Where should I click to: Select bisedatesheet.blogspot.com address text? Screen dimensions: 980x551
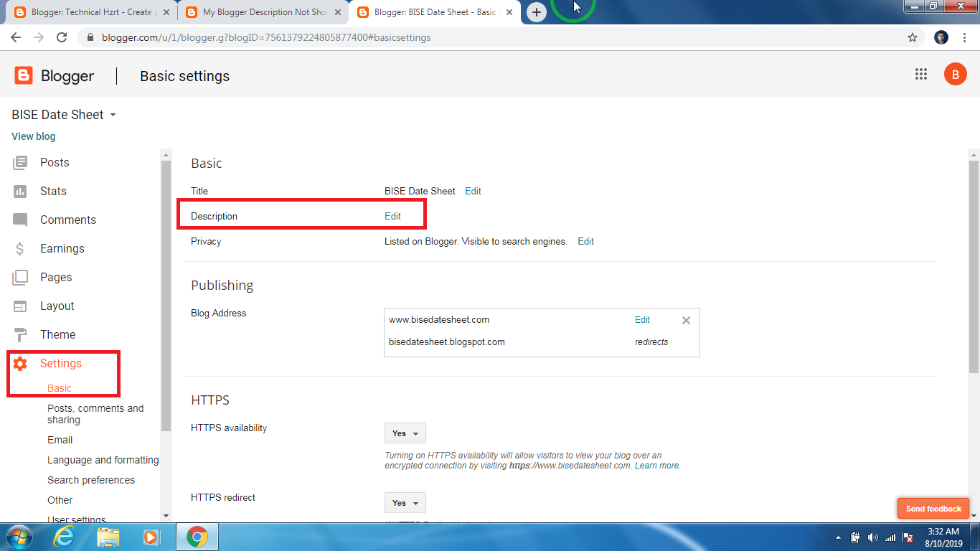447,342
